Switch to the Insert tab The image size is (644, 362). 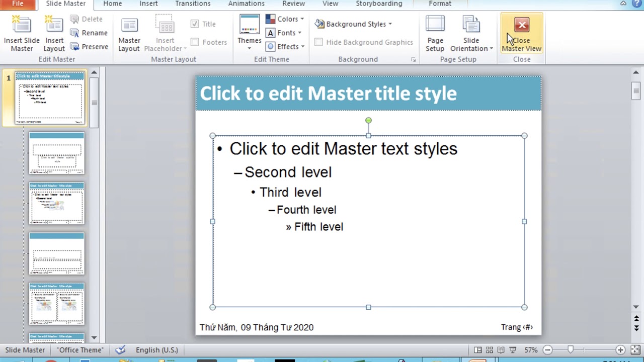pyautogui.click(x=148, y=4)
